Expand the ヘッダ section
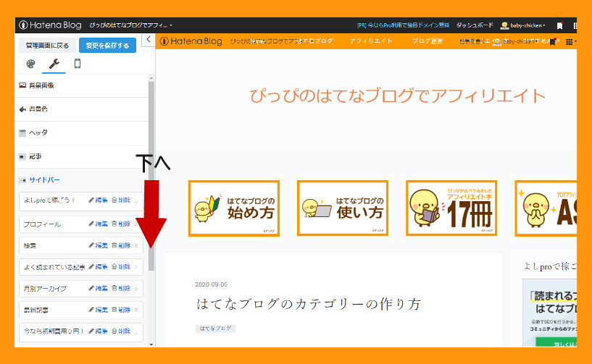 (81, 132)
